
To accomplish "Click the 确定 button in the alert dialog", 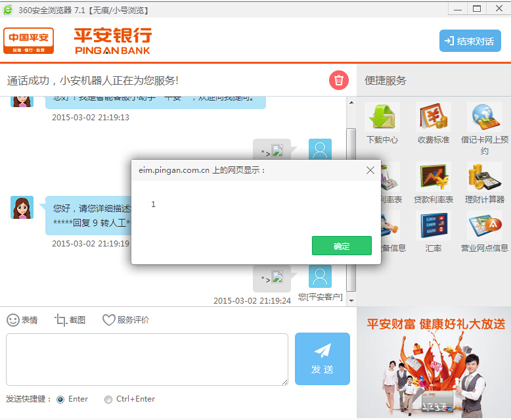I will 342,246.
